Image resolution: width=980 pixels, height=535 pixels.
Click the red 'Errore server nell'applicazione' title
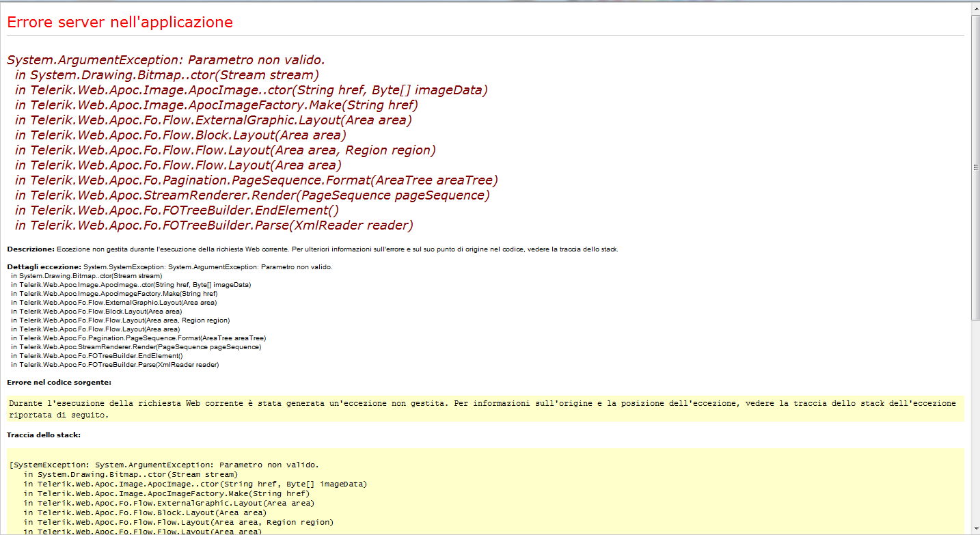(x=120, y=23)
